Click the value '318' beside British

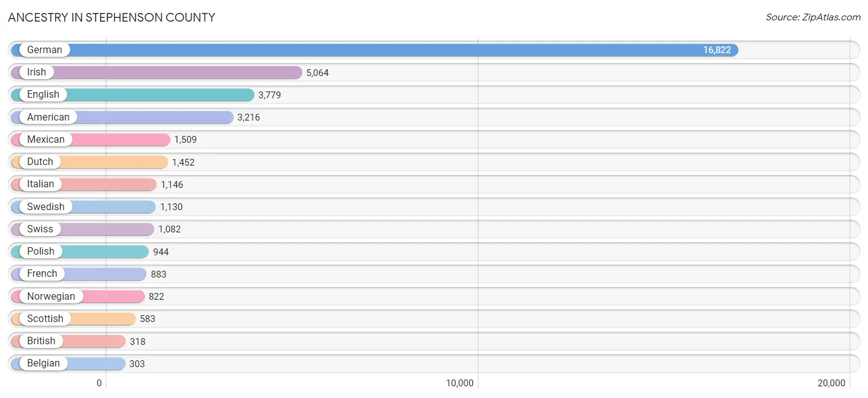coord(138,341)
